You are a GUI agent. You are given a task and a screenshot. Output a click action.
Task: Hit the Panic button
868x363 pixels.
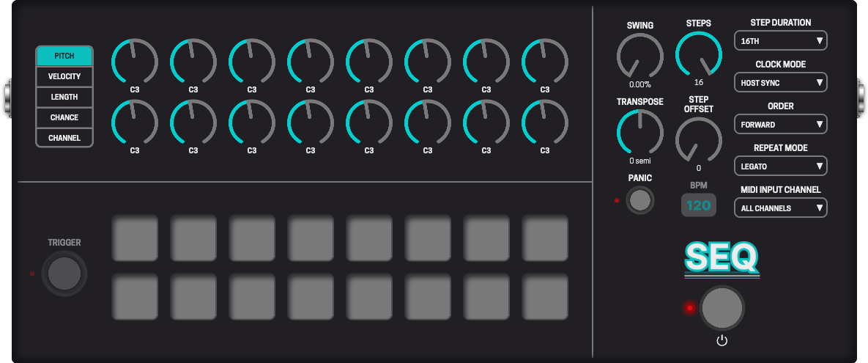640,200
